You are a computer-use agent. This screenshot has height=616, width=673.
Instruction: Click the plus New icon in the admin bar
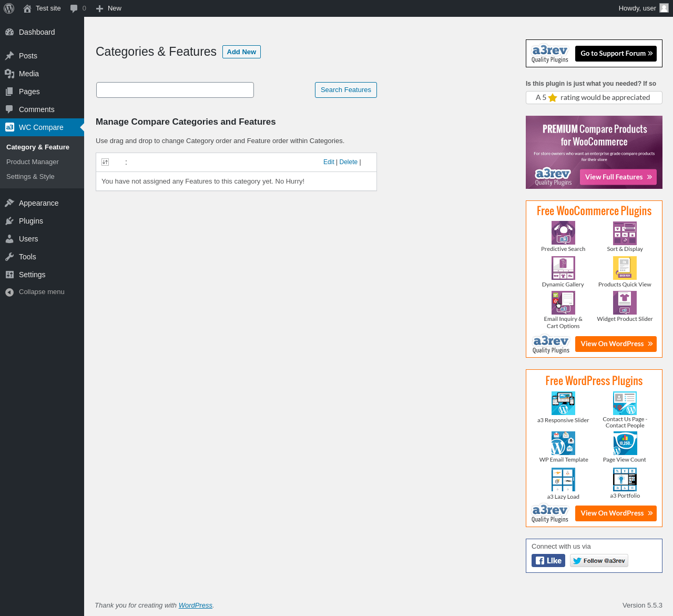[x=99, y=8]
